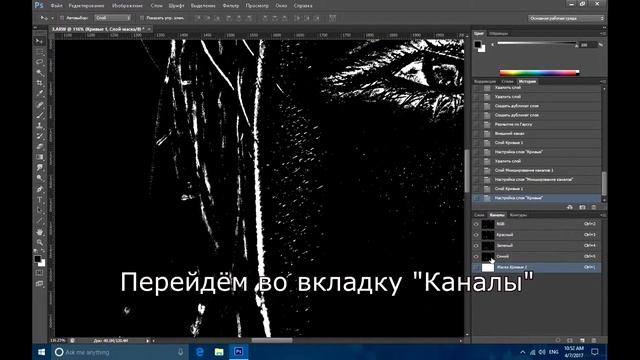
Task: Toggle visibility of the Синий channel
Action: point(476,256)
